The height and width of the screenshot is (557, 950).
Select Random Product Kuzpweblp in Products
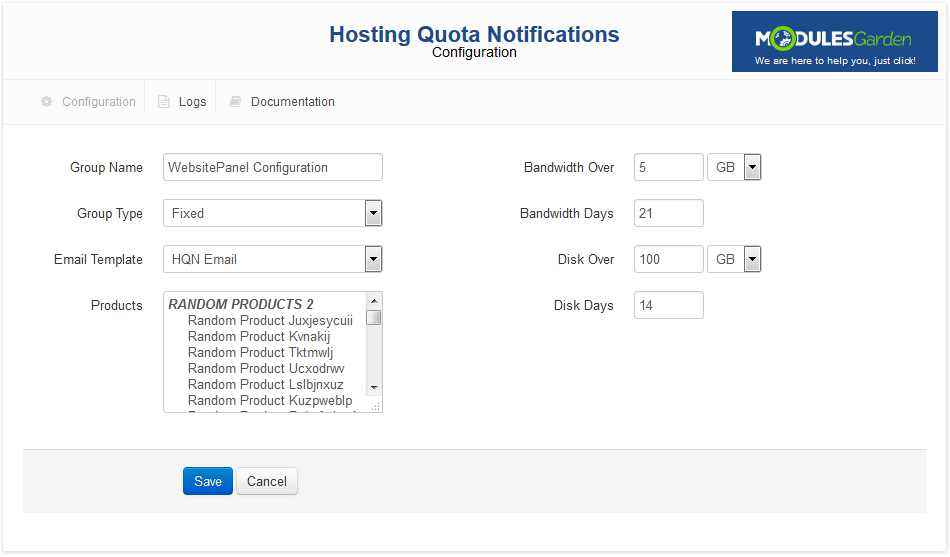tap(270, 401)
